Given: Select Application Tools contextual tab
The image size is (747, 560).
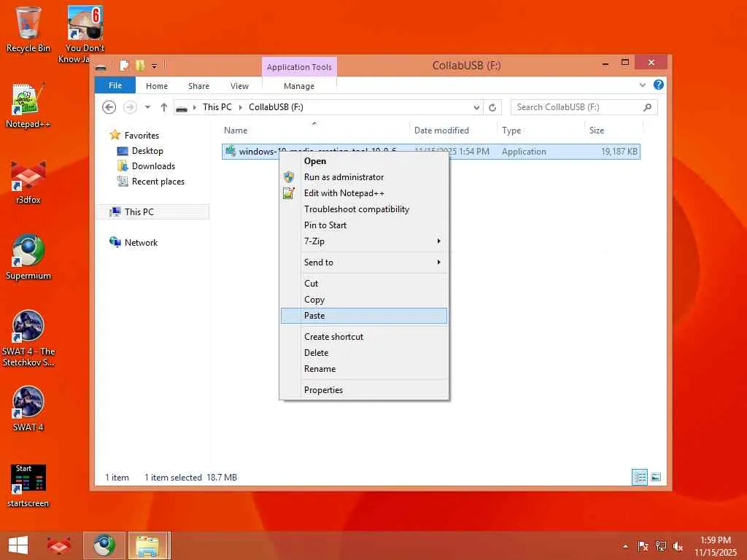Looking at the screenshot, I should point(299,66).
